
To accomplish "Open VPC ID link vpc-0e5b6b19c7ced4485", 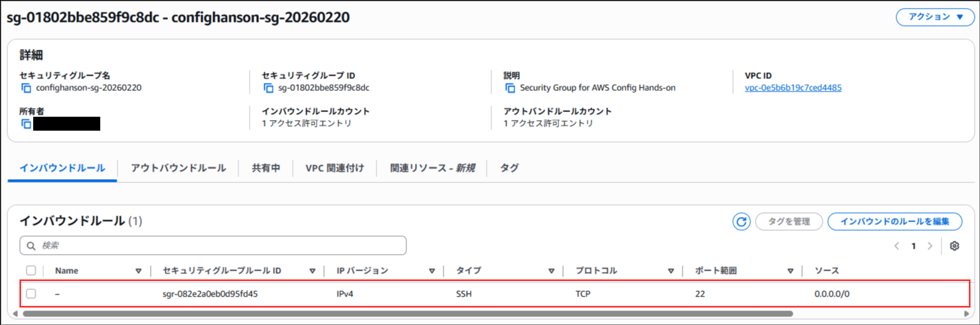I will (x=793, y=88).
